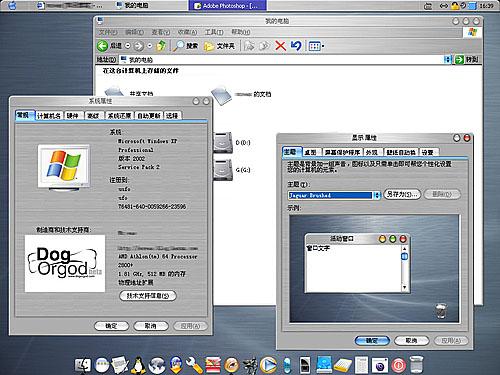Switch to the Computer Name tab
This screenshot has width=500, height=375.
(49, 115)
